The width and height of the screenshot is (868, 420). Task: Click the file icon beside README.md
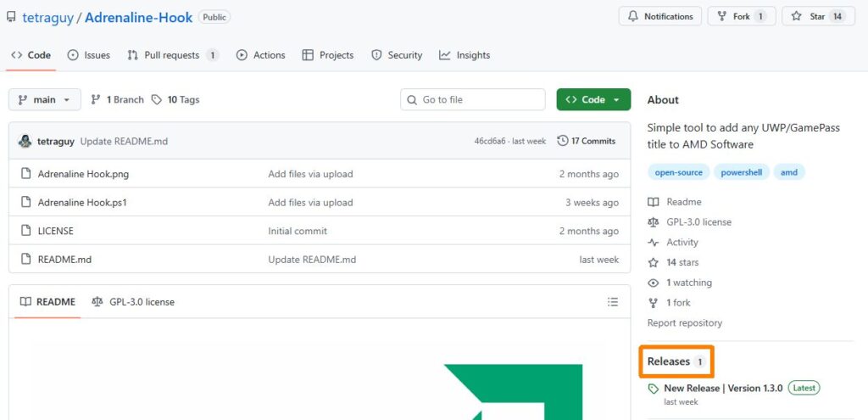point(25,259)
